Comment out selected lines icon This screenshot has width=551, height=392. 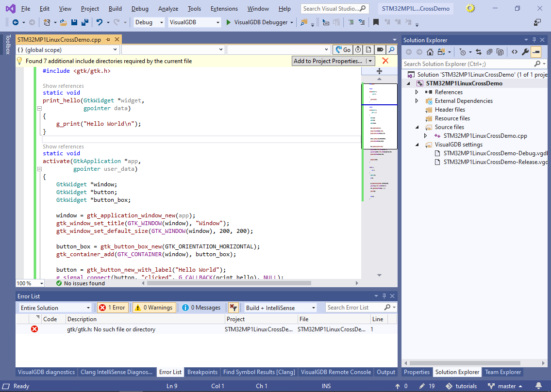point(351,22)
